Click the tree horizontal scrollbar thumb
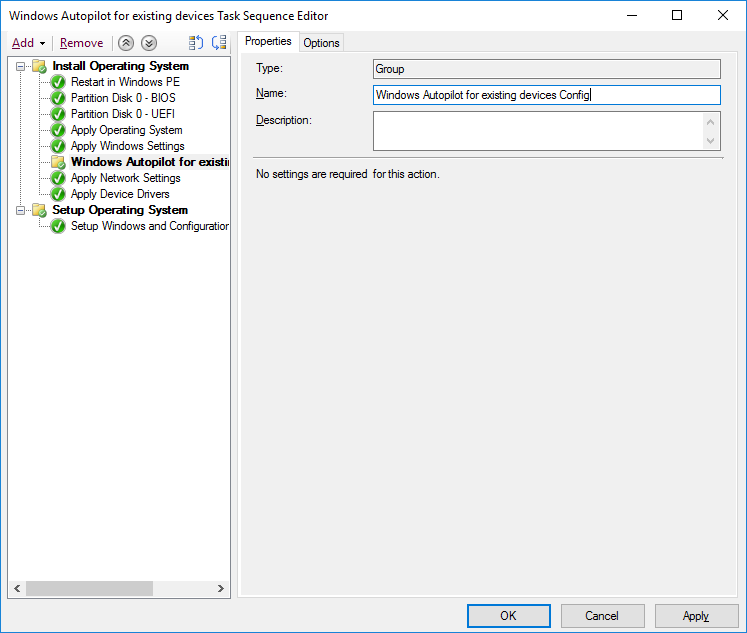 coord(90,588)
